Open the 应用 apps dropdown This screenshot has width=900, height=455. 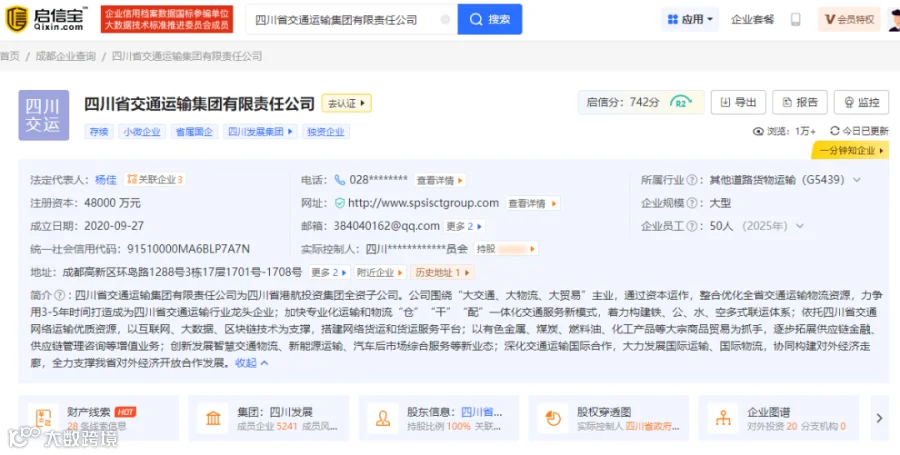(x=689, y=20)
